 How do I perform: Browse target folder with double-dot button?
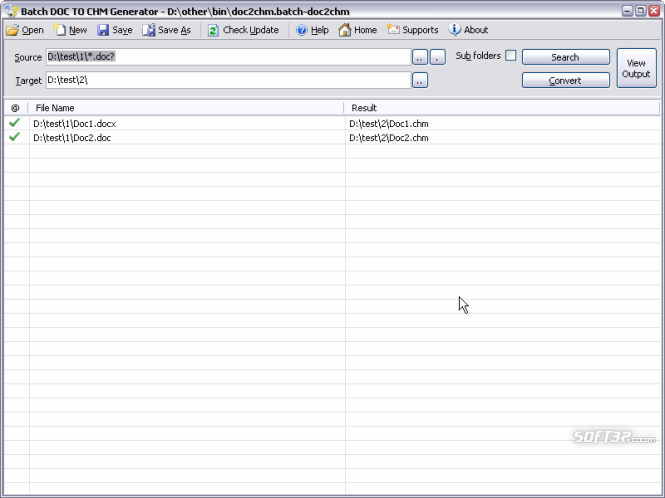[x=420, y=80]
